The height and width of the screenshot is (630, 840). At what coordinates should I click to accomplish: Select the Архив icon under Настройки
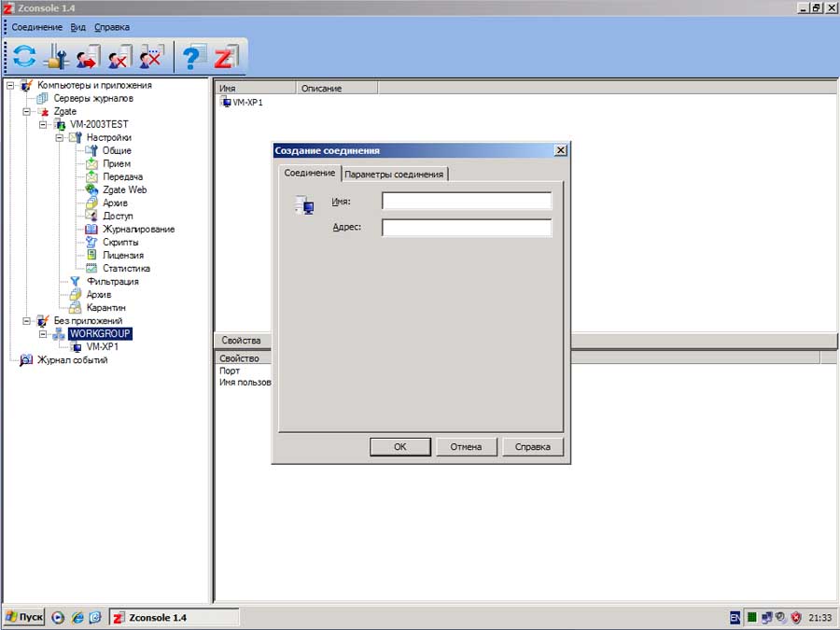point(91,203)
